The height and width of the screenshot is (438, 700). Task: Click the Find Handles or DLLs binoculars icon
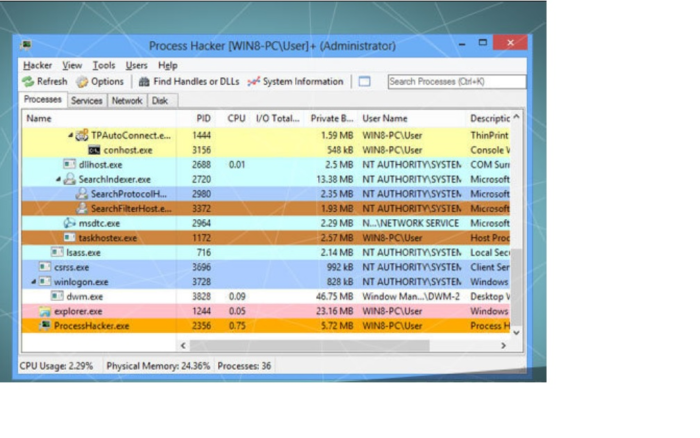point(144,82)
